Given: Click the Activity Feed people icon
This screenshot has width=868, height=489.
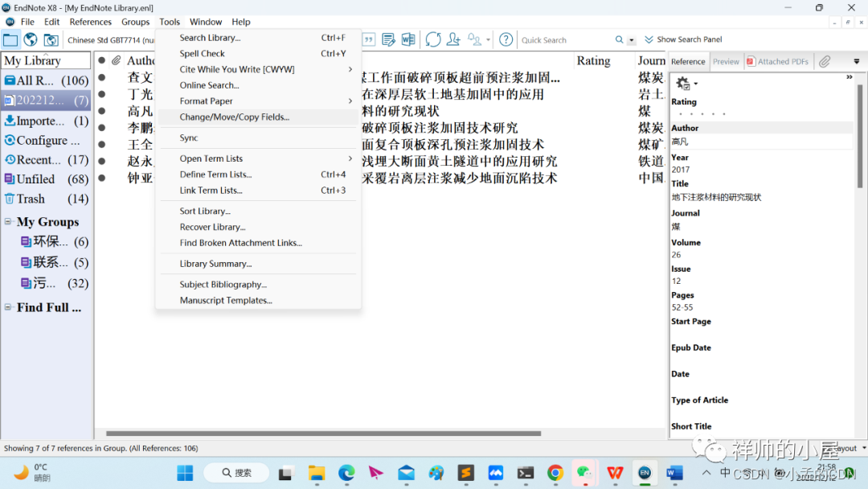Looking at the screenshot, I should (x=474, y=40).
